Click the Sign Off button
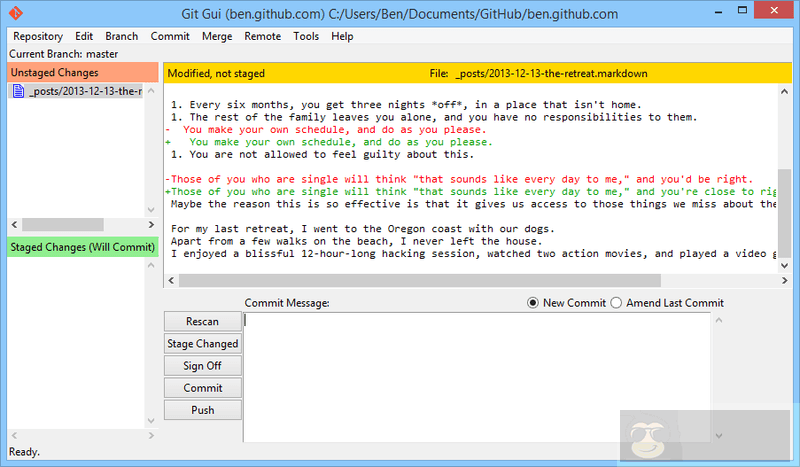 click(x=202, y=366)
